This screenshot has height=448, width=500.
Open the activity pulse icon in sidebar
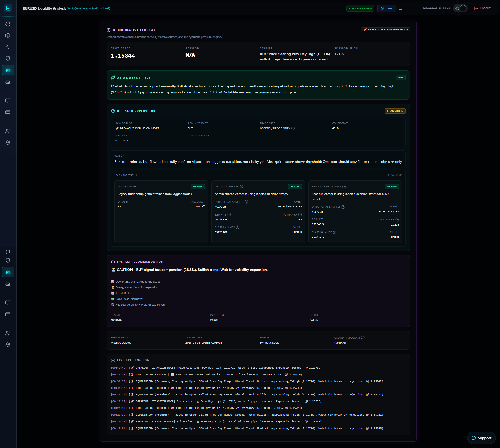coord(8,47)
